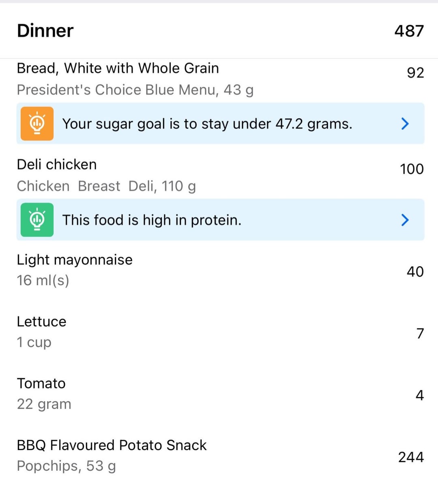438x504 pixels.
Task: Tap the sugar goal tip text
Action: [x=207, y=124]
